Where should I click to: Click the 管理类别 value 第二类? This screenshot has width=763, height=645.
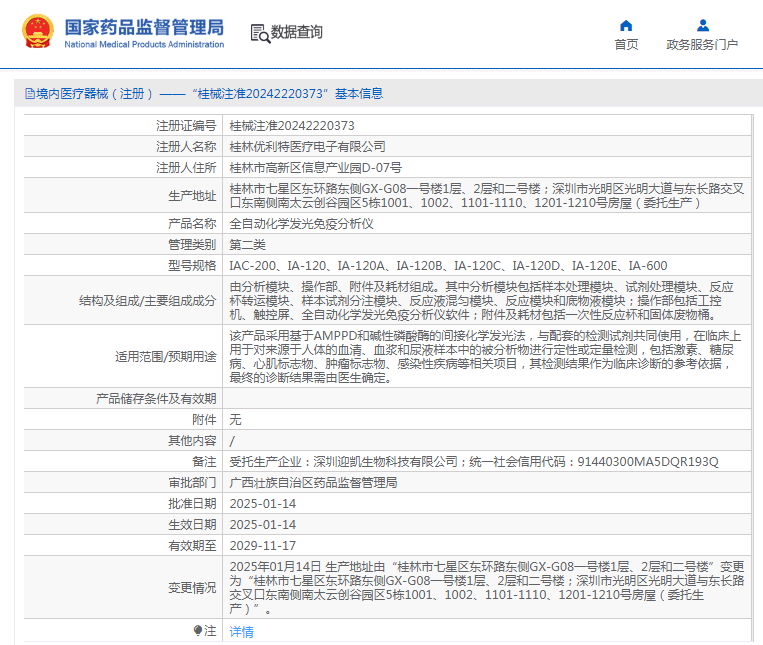248,244
